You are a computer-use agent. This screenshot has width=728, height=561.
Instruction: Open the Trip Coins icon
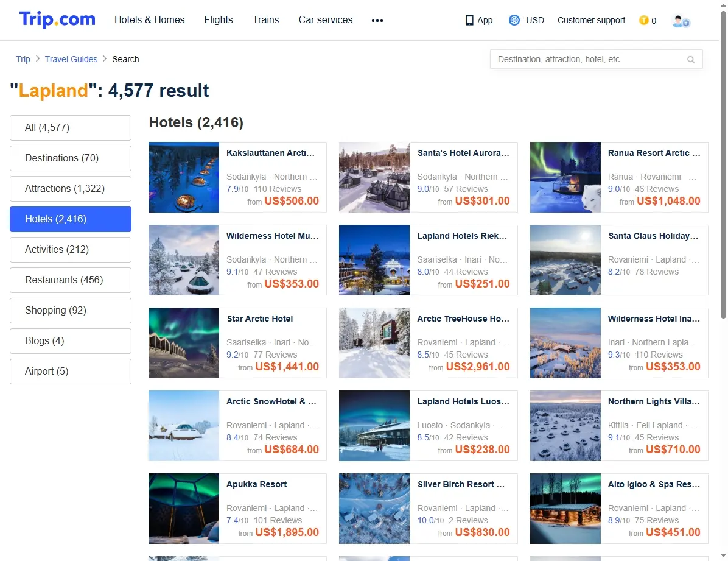point(643,20)
